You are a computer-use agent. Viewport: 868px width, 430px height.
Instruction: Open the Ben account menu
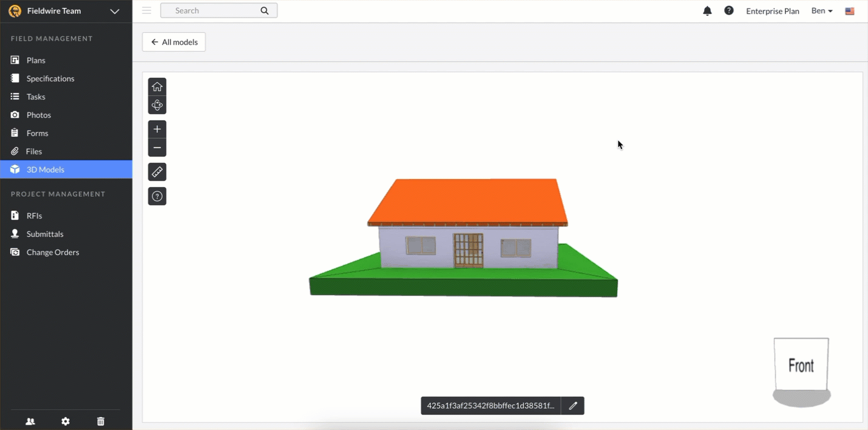click(821, 10)
